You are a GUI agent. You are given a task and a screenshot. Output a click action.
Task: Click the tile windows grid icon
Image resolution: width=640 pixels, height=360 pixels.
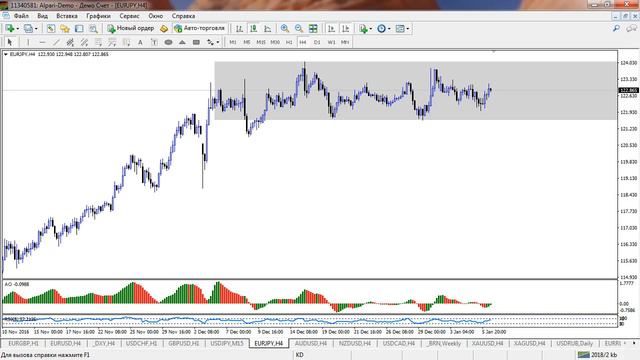(x=313, y=29)
